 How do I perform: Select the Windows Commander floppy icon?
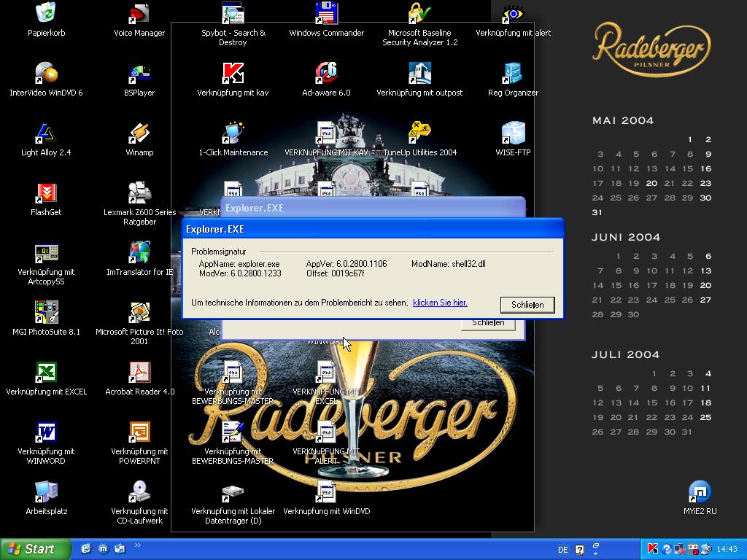coord(326,13)
